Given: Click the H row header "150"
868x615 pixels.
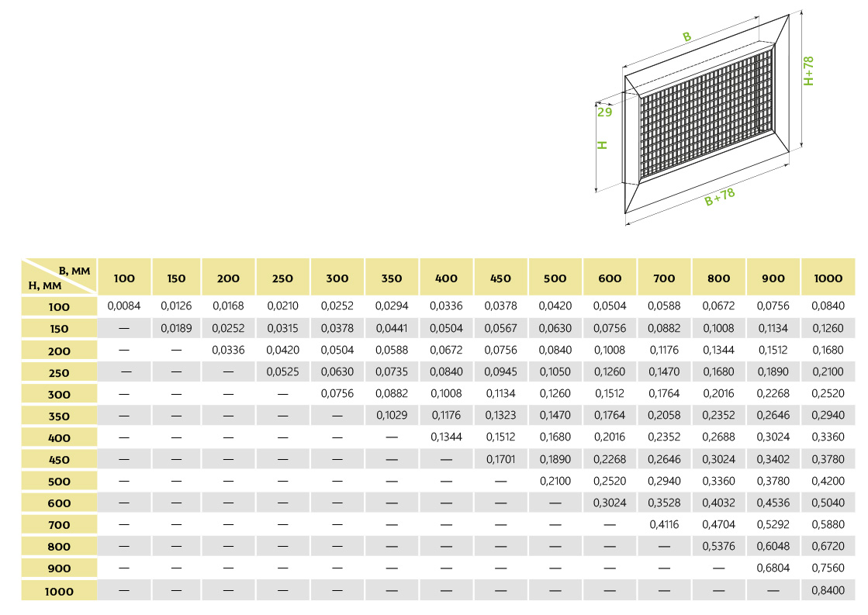Looking at the screenshot, I should click(59, 329).
